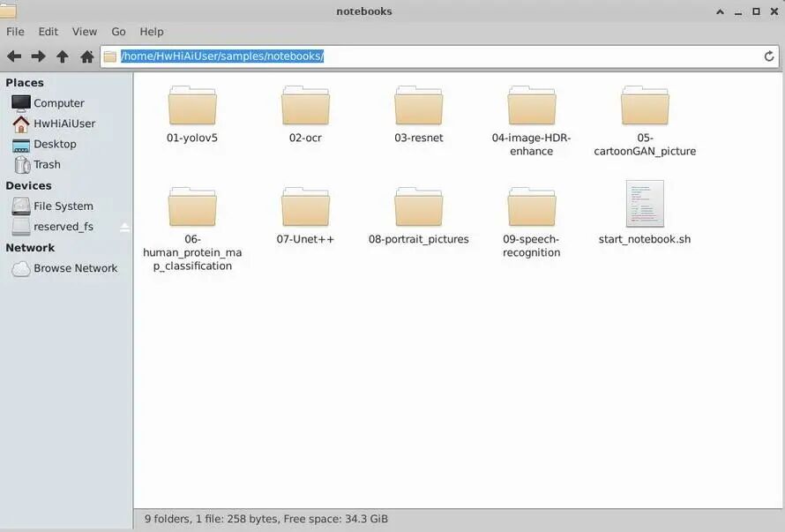Click the 09-speech-recognition name label
Image resolution: width=785 pixels, height=532 pixels.
tap(532, 245)
